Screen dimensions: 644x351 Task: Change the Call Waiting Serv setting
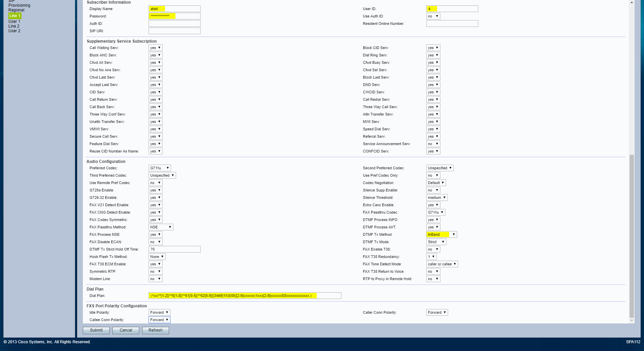[155, 48]
